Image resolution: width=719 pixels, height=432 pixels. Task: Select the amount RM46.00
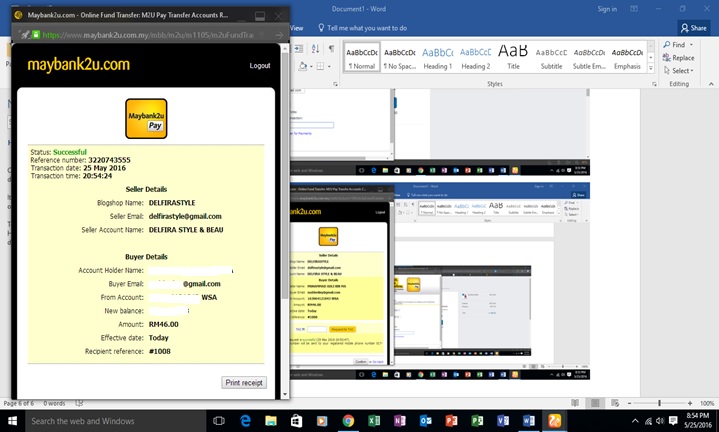[x=164, y=324]
